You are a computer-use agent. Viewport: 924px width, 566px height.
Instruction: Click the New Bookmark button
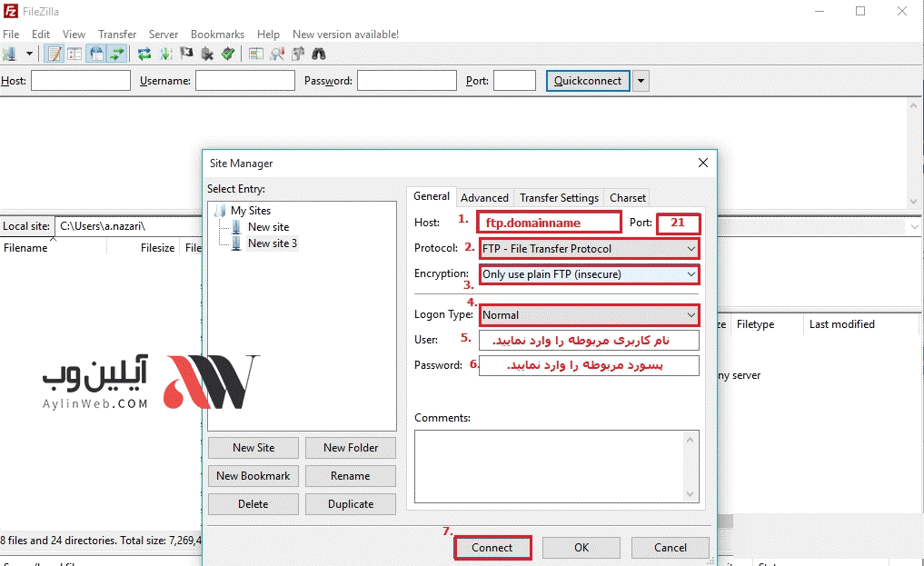(253, 476)
